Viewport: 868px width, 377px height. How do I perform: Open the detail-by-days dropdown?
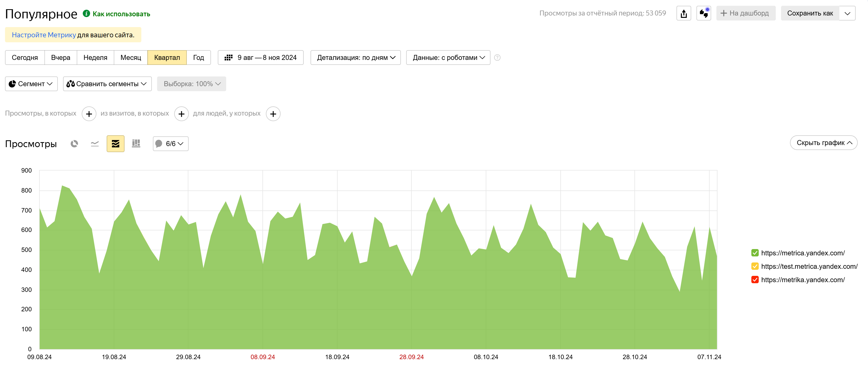pyautogui.click(x=355, y=58)
